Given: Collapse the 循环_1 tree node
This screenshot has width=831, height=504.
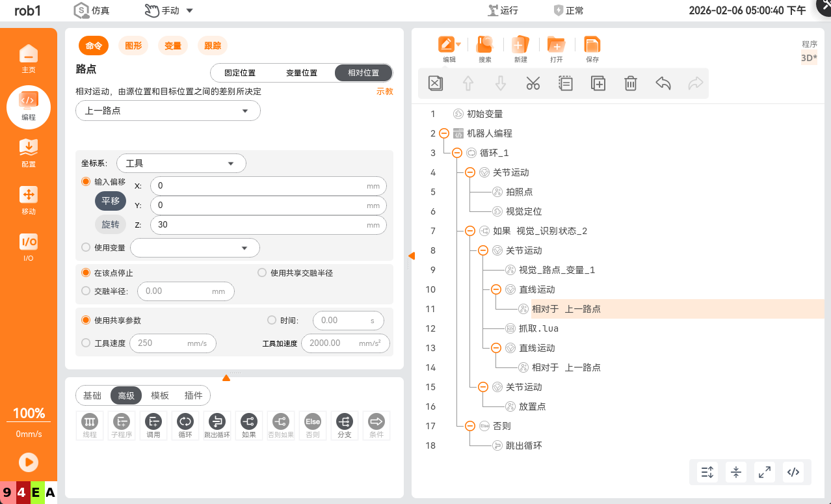Looking at the screenshot, I should [457, 153].
